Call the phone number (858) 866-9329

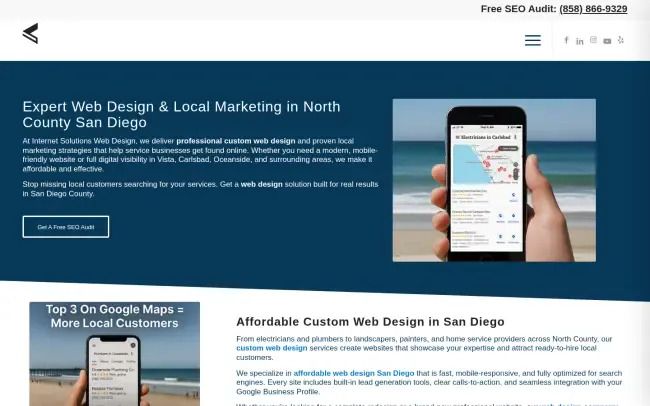coord(593,9)
